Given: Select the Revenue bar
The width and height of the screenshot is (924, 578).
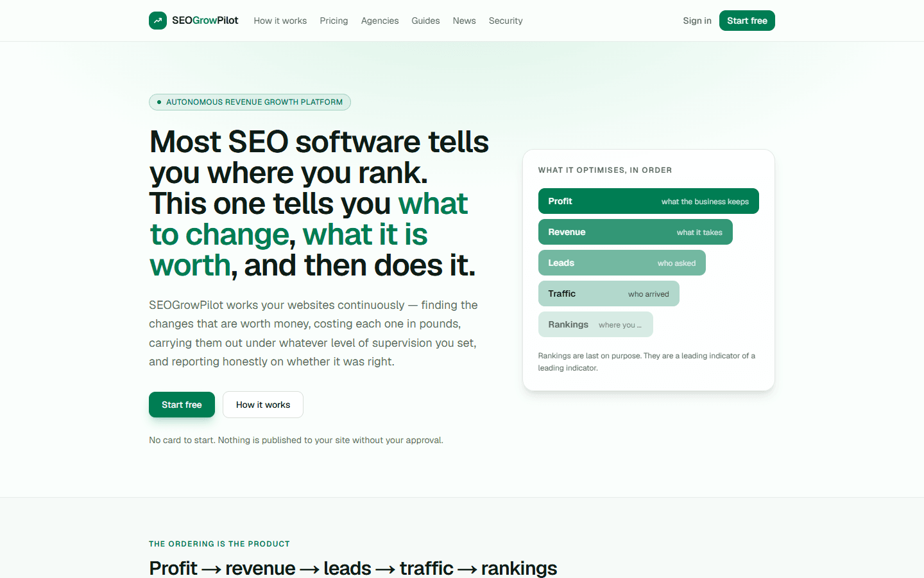Looking at the screenshot, I should tap(635, 232).
